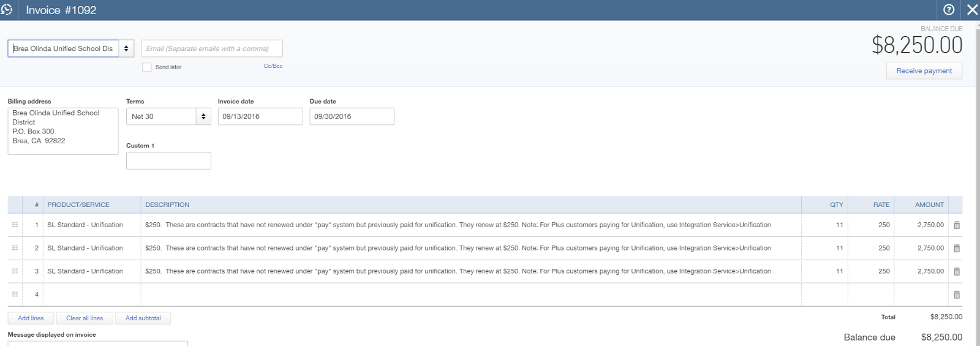Open the customer name dropdown
Viewport: 980px width, 346px height.
pyautogui.click(x=126, y=48)
